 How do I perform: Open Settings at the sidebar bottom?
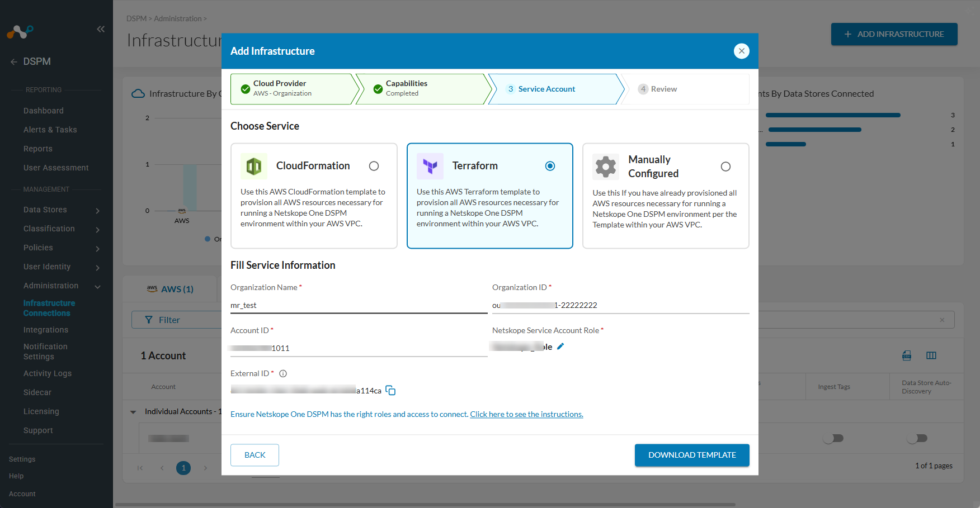[x=22, y=459]
